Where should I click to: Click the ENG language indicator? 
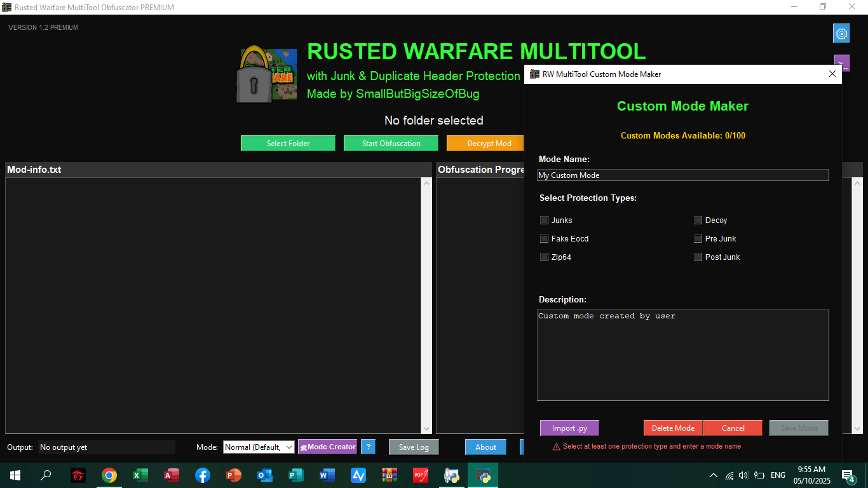pyautogui.click(x=778, y=475)
